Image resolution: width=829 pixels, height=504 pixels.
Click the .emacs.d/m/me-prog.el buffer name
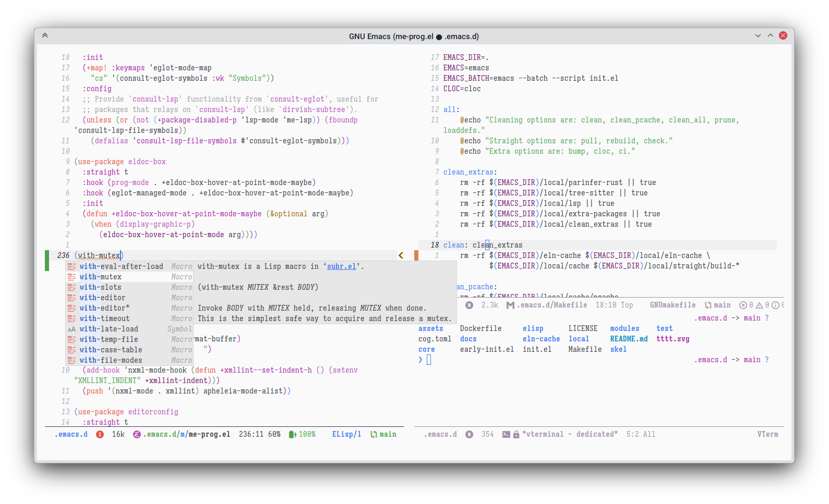click(187, 434)
